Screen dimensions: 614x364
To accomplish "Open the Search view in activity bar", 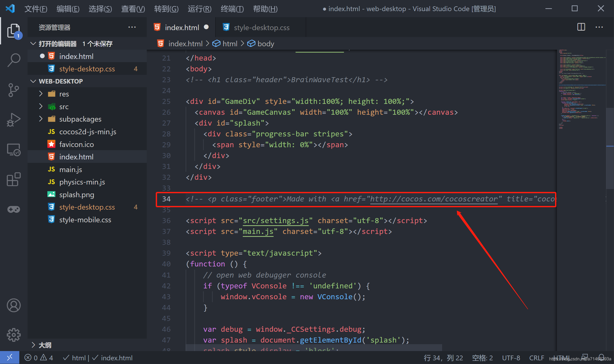I will pos(13,60).
